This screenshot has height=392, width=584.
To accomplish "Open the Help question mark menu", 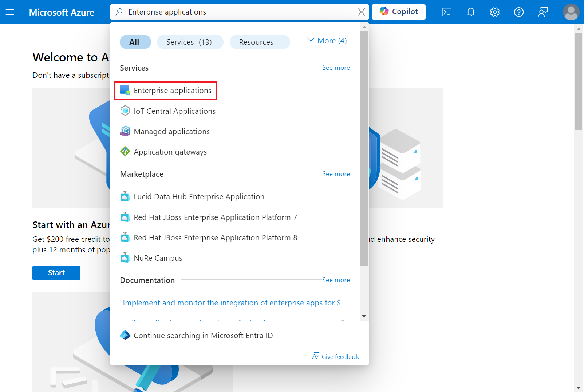I will click(x=518, y=12).
